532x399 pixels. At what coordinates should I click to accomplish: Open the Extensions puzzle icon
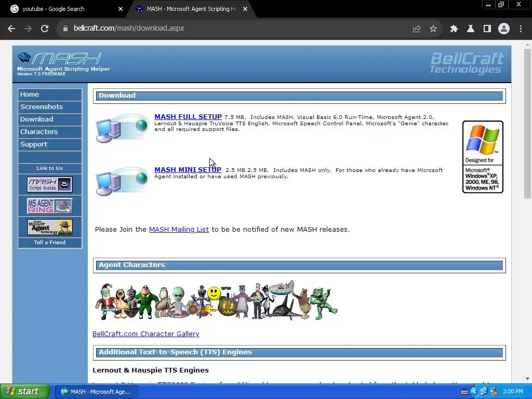point(454,29)
